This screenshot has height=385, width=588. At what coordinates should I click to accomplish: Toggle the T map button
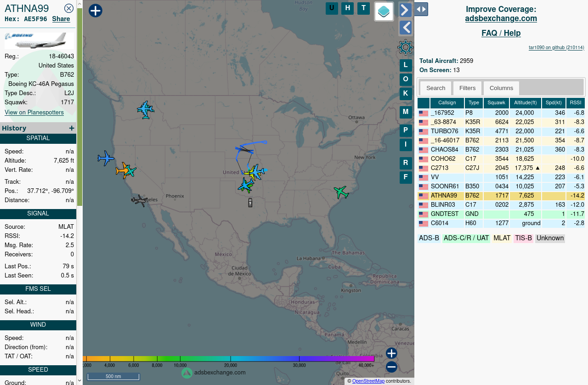(363, 8)
